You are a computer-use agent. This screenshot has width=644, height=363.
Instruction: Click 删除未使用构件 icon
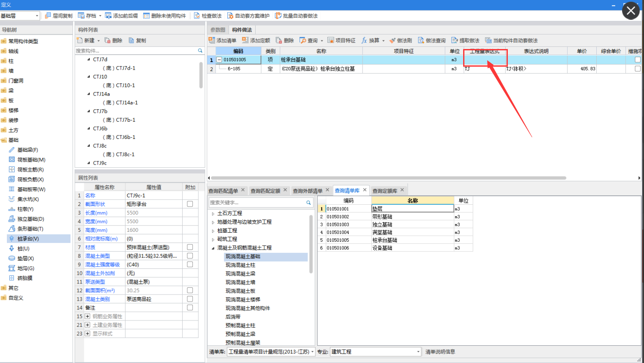pyautogui.click(x=147, y=15)
